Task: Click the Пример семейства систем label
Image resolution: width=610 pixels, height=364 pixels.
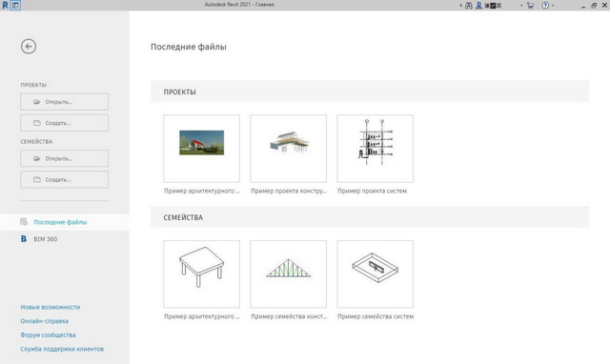Action: tap(376, 316)
